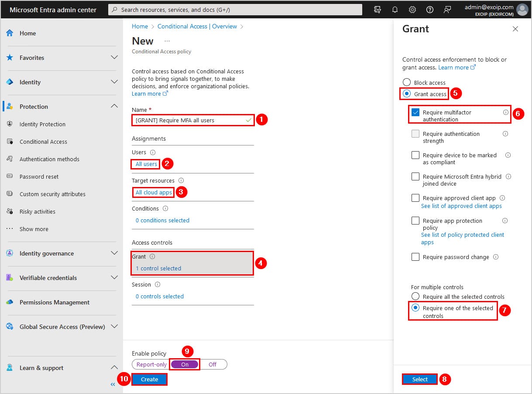The image size is (532, 394).
Task: Close the Grant panel
Action: (515, 29)
